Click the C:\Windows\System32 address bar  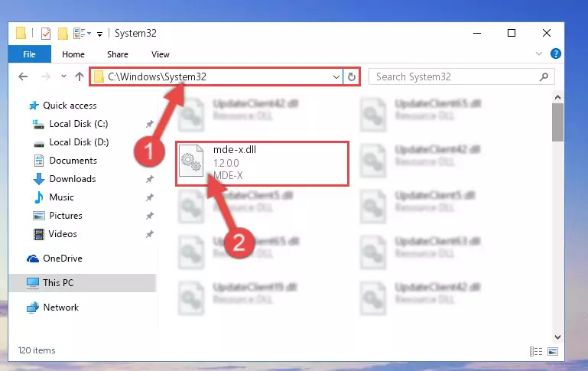point(216,77)
